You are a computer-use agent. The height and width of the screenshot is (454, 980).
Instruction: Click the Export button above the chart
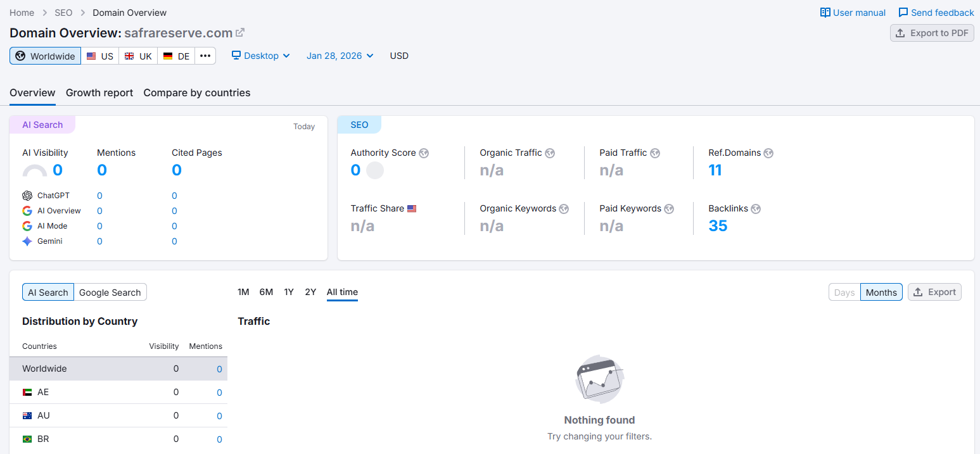tap(934, 292)
